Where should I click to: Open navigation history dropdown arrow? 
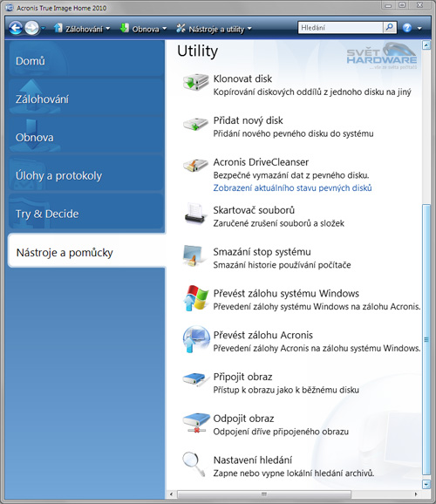44,29
